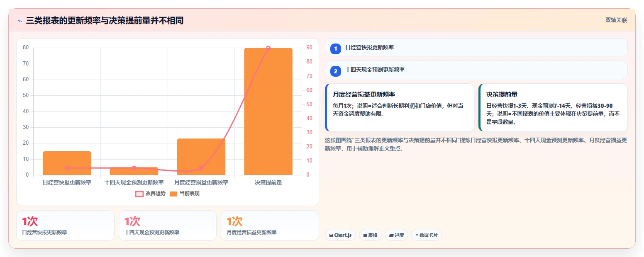Click the 决策提前量 orange bar
Image resolution: width=644 pixels, height=257 pixels.
(268, 112)
